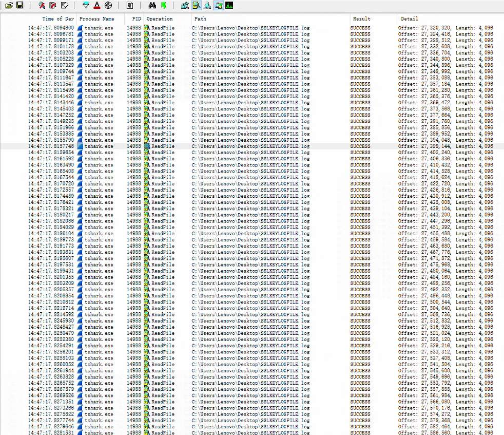Open the Highlight tool icon
Screen dimensions: 504x435
pos(96,6)
